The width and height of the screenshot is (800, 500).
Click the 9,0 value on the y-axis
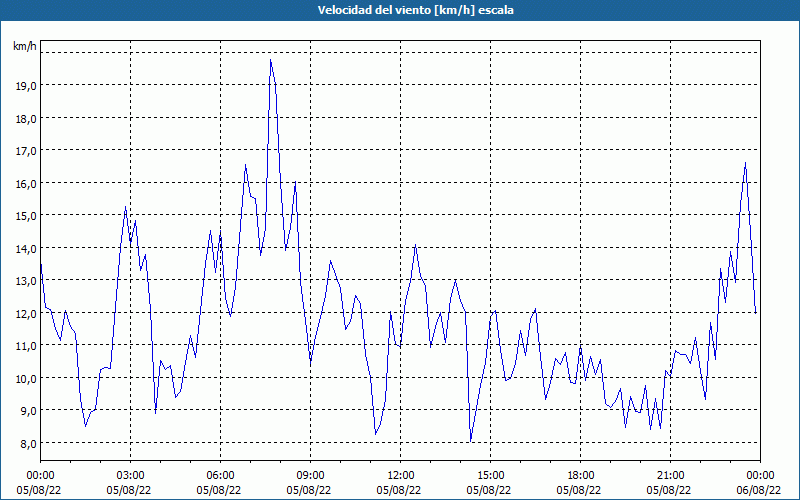(29, 411)
